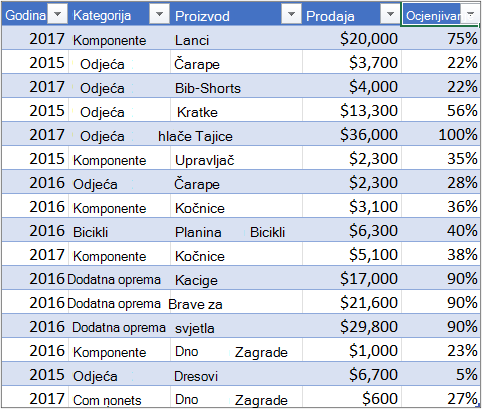
Task: Select the Upravljač product cell
Action: [x=236, y=158]
